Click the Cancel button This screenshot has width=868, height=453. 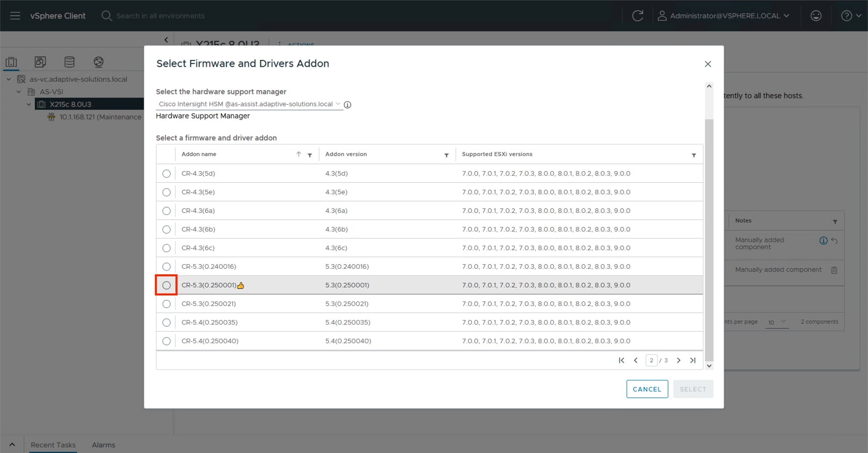click(647, 389)
